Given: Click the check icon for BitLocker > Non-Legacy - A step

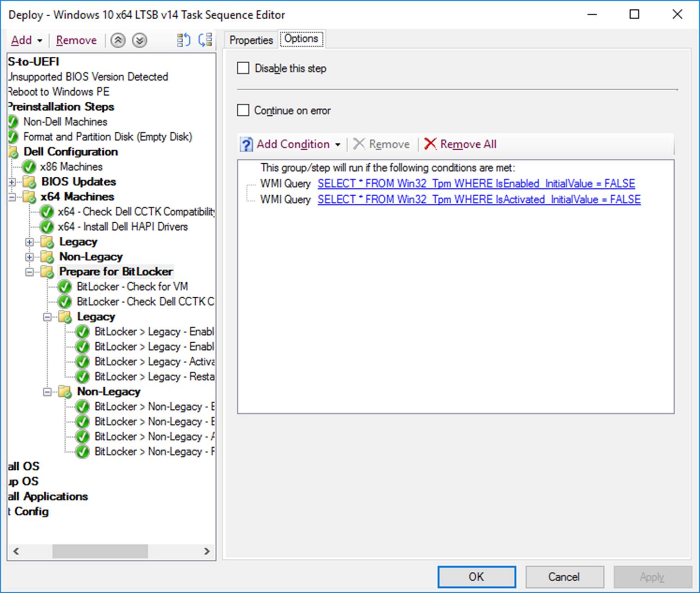Looking at the screenshot, I should (82, 437).
